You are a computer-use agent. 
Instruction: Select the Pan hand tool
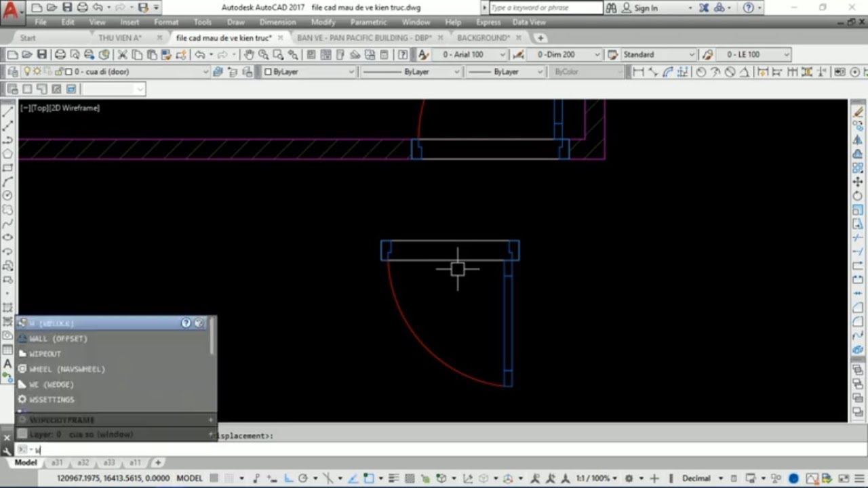249,55
